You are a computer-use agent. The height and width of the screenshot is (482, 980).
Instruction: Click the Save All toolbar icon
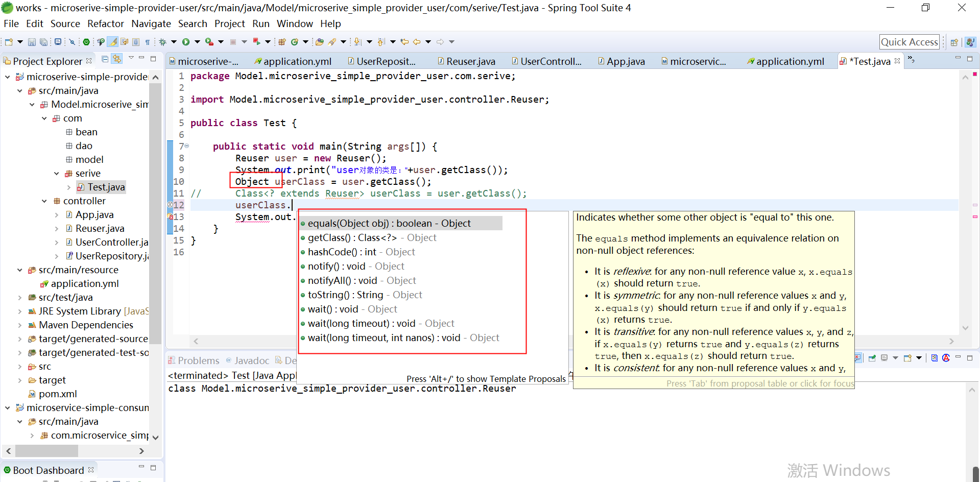44,42
